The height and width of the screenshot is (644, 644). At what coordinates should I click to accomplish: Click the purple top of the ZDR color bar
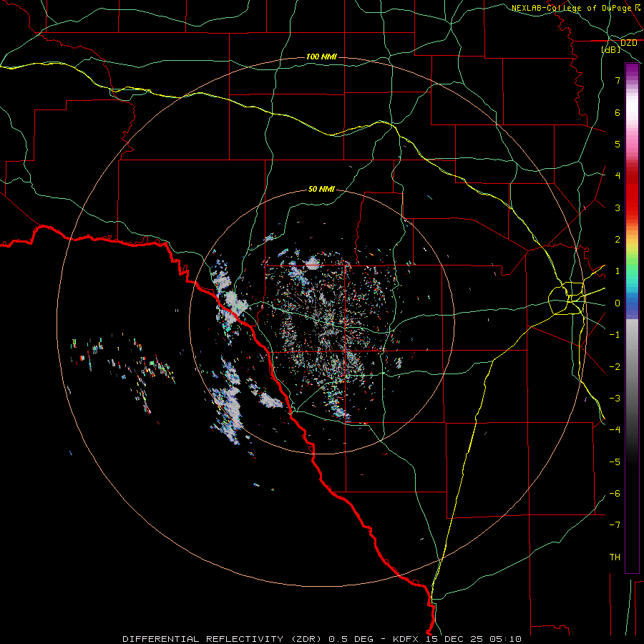pyautogui.click(x=632, y=70)
